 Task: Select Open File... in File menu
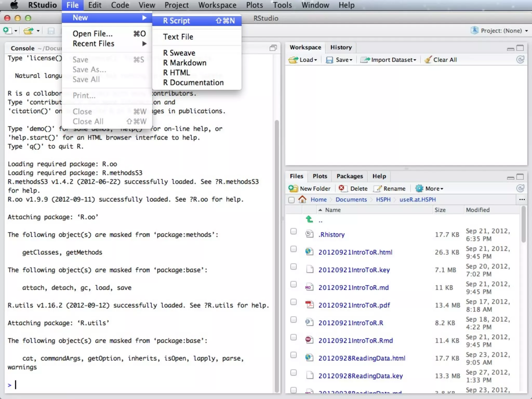[x=107, y=34]
